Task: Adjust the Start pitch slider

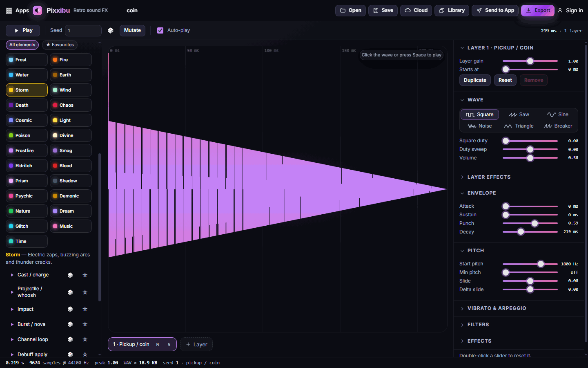Action: coord(530,264)
